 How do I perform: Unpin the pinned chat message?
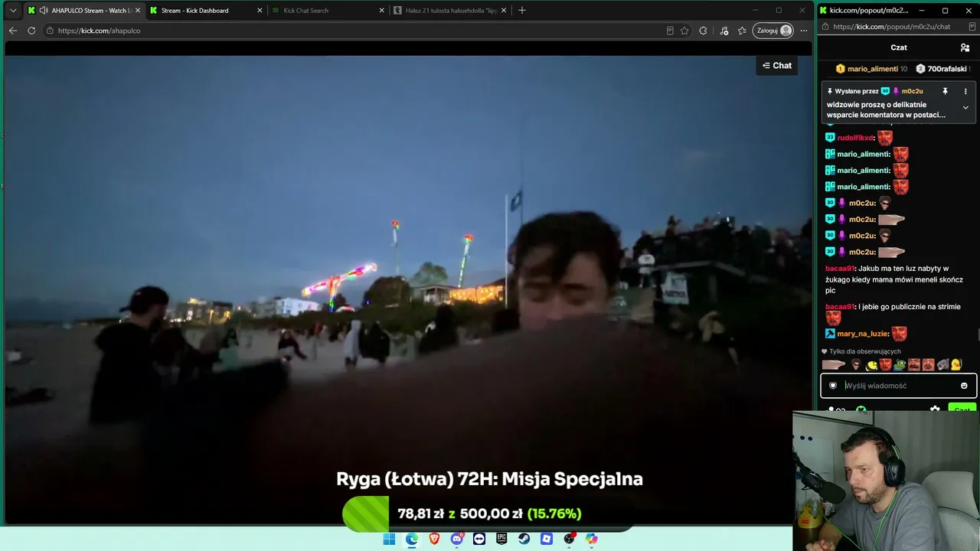[945, 91]
